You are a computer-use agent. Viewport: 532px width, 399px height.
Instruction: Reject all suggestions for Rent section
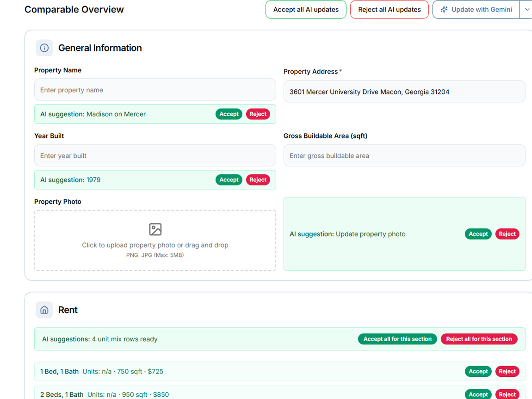[x=479, y=339]
